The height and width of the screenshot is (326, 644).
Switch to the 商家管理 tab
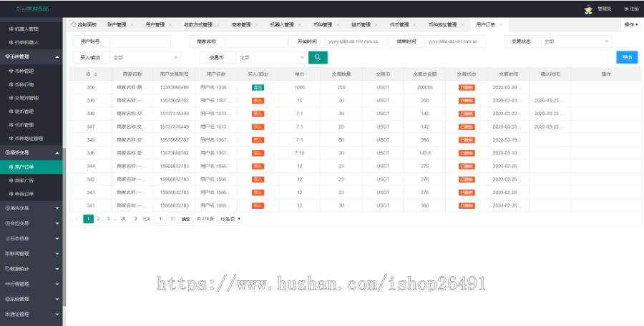tap(241, 25)
